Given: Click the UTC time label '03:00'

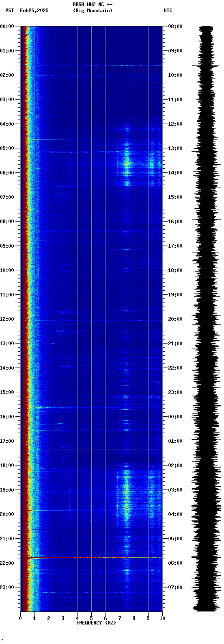Looking at the screenshot, I should click(175, 490).
